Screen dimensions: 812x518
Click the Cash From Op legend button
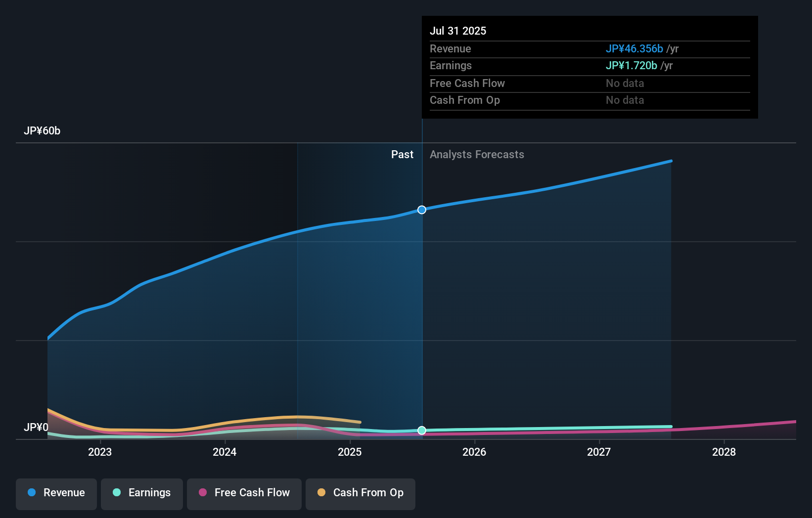pyautogui.click(x=360, y=493)
